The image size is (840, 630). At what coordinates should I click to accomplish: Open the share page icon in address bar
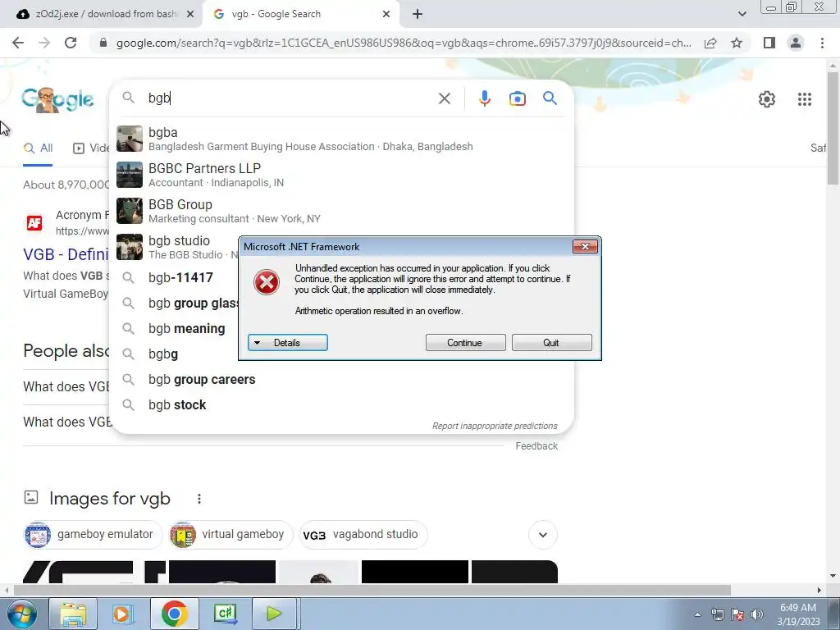pyautogui.click(x=710, y=43)
